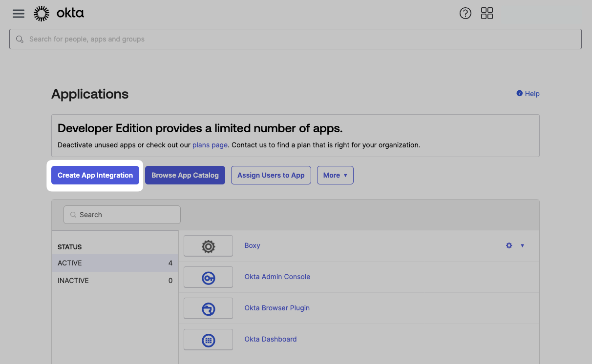Select the INACTIVE status filter

click(115, 281)
